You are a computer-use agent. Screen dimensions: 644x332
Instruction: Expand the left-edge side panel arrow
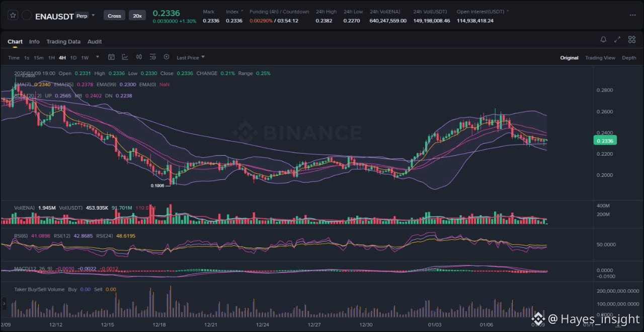pos(4,303)
